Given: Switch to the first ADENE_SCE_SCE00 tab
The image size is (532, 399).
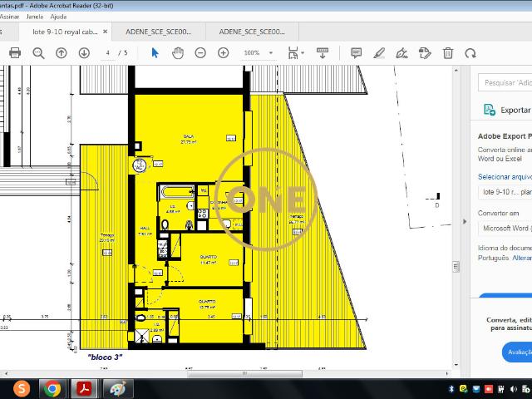Looking at the screenshot, I should click(x=158, y=32).
